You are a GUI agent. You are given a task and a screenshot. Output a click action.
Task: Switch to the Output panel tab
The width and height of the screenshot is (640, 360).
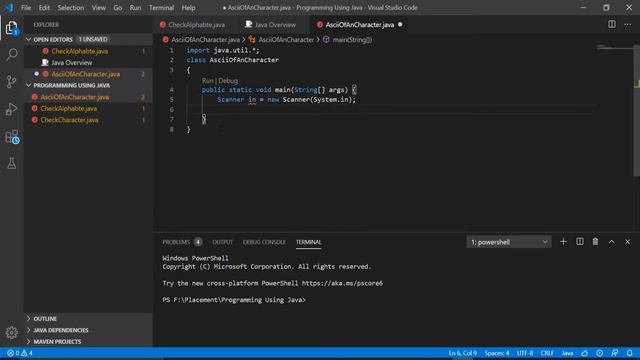pyautogui.click(x=222, y=242)
